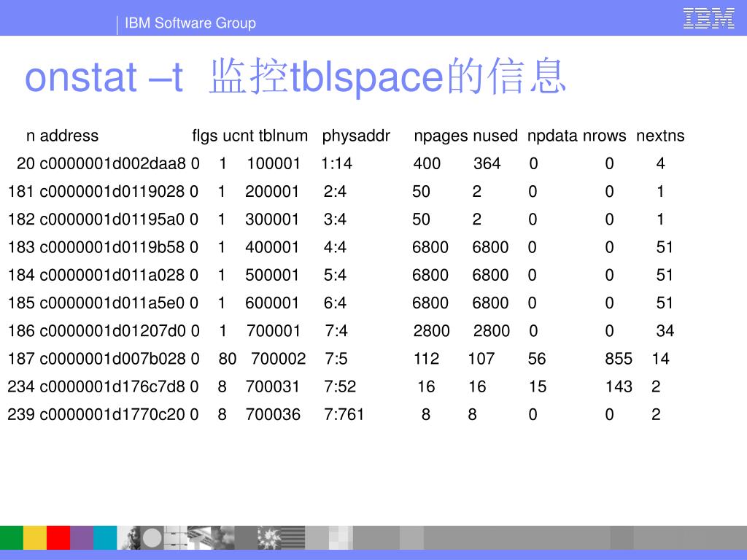Click nused value '364'
Viewport: 747px width, 560px height.
tap(487, 164)
